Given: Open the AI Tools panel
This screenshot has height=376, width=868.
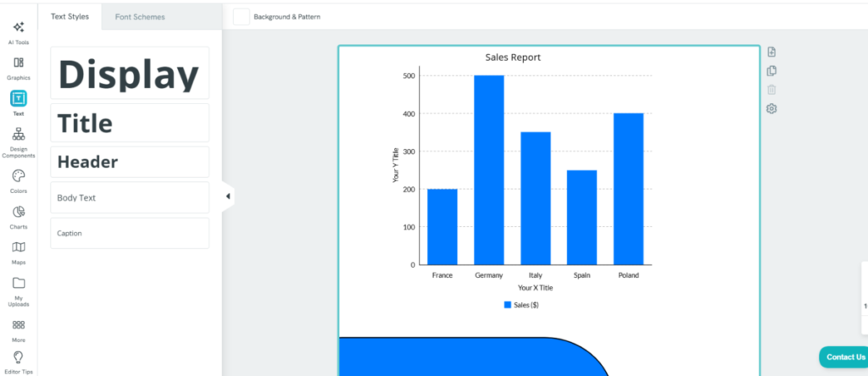Looking at the screenshot, I should [18, 31].
